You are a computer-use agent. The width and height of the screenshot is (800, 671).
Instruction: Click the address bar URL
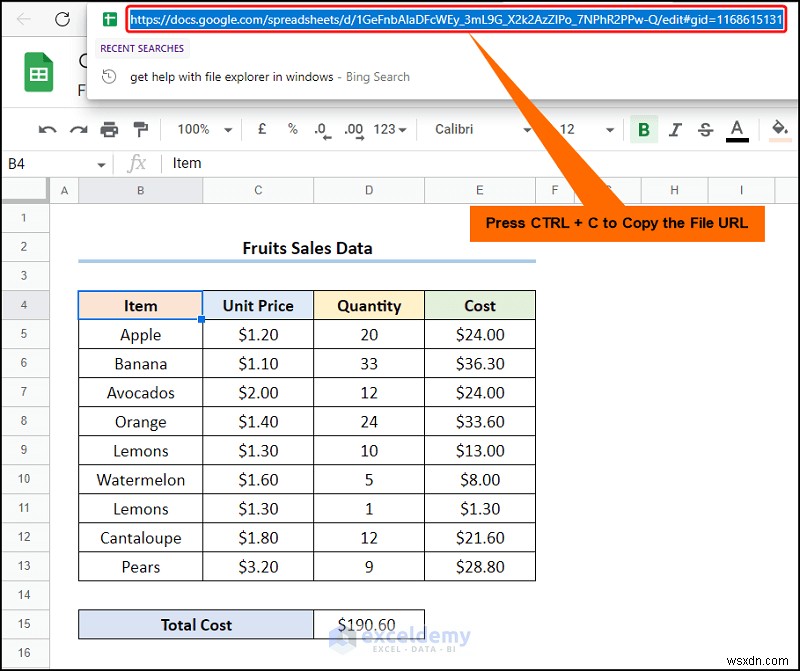(x=456, y=20)
